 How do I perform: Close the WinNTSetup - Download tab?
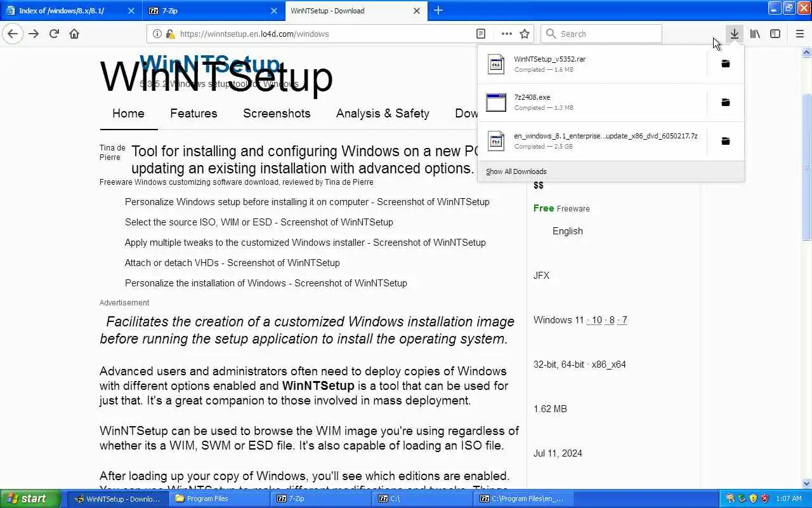417,11
